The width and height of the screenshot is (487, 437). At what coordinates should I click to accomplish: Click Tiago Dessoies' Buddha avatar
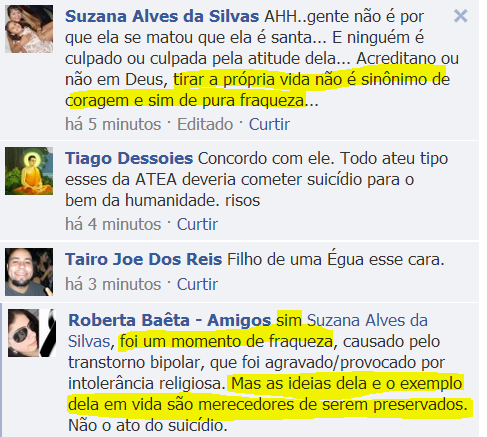click(x=29, y=171)
